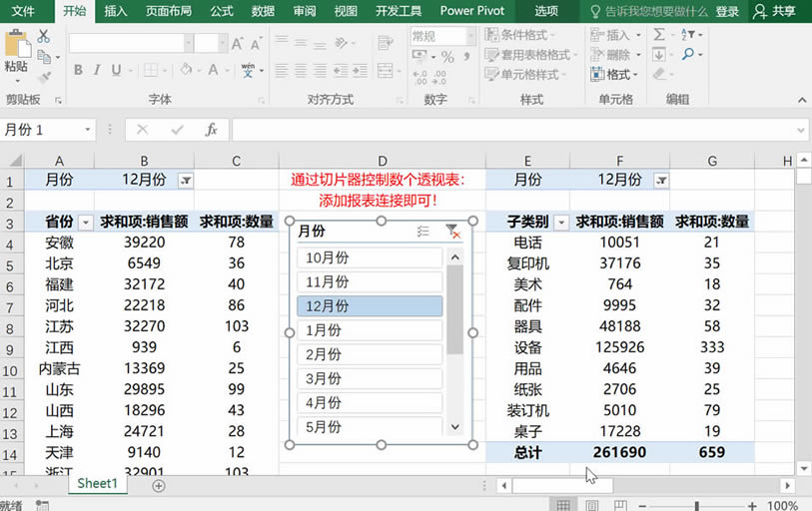812x511 pixels.
Task: Click 条件格式 conditional formatting button
Action: (519, 35)
